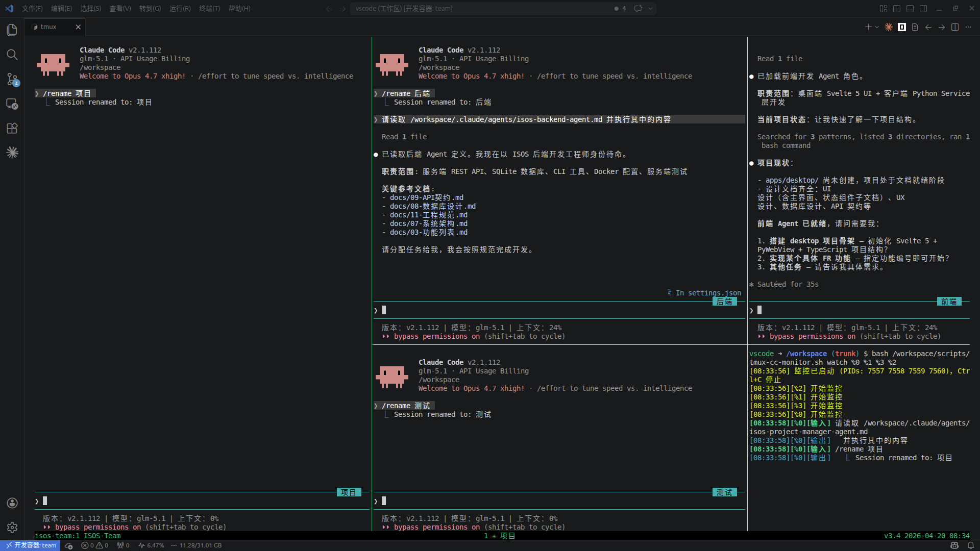Screen dimensions: 980x551
Task: Click the 测试 session name label
Action: (x=724, y=492)
